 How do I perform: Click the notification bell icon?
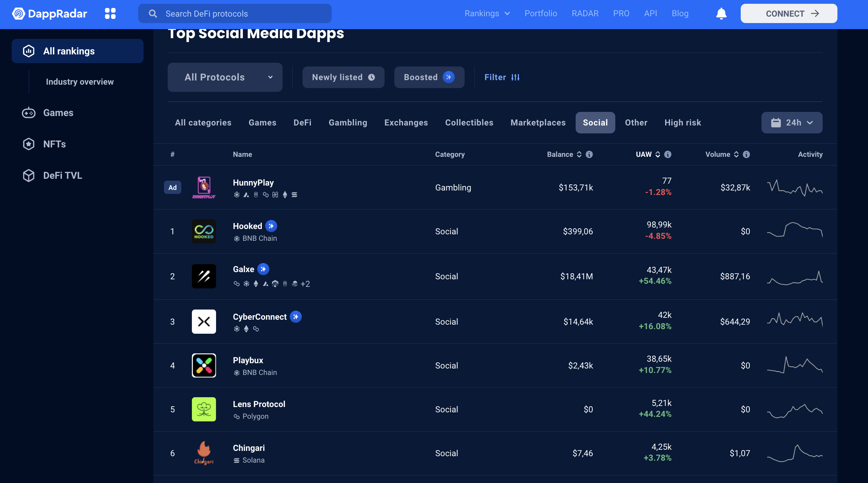point(721,14)
